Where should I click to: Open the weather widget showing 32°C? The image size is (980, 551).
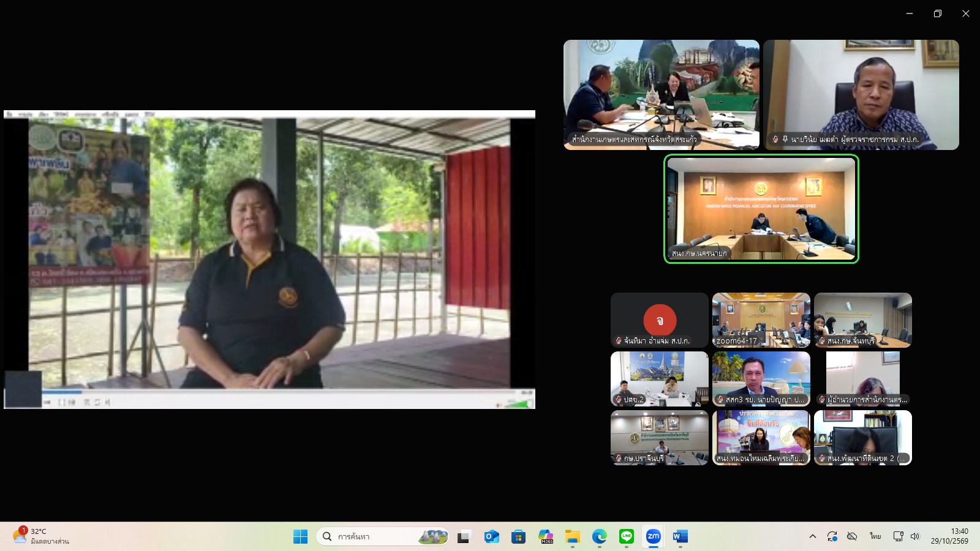click(42, 536)
